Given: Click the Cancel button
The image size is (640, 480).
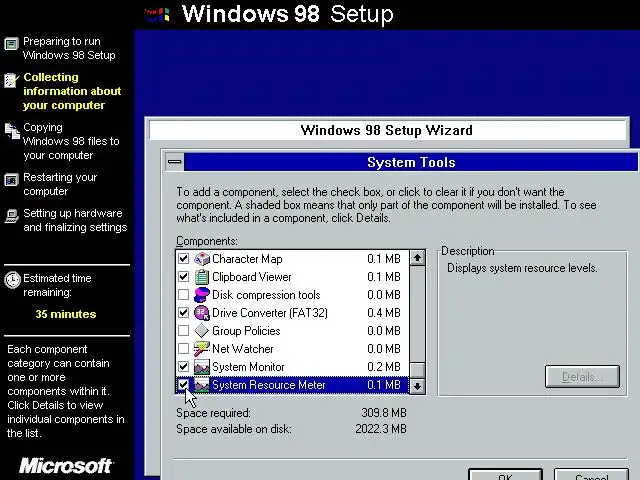Looking at the screenshot, I should click(591, 475).
